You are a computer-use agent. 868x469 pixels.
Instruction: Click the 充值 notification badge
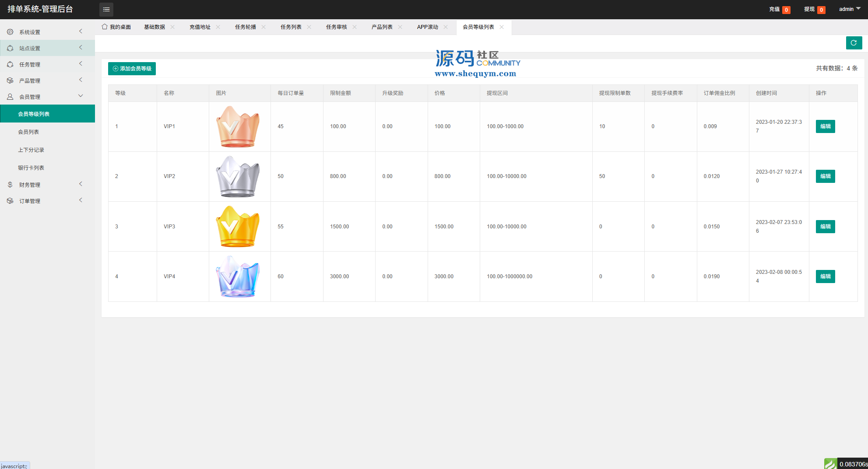[x=786, y=10]
